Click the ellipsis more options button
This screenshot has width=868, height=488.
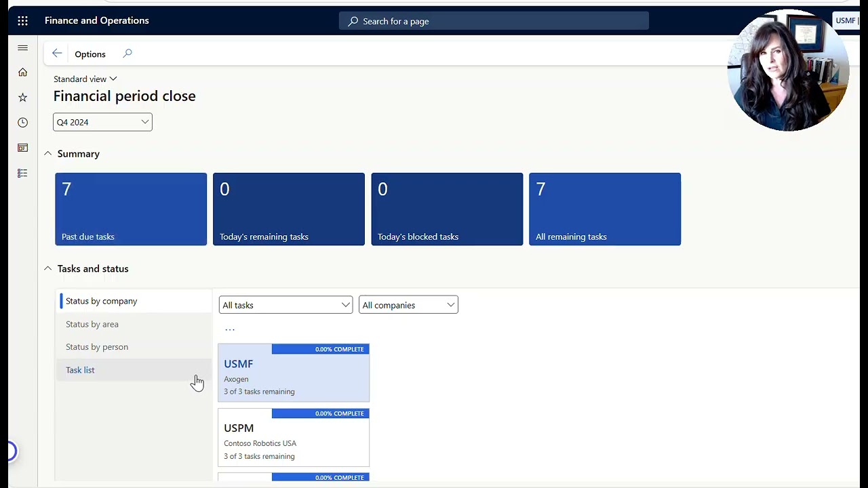[x=230, y=329]
